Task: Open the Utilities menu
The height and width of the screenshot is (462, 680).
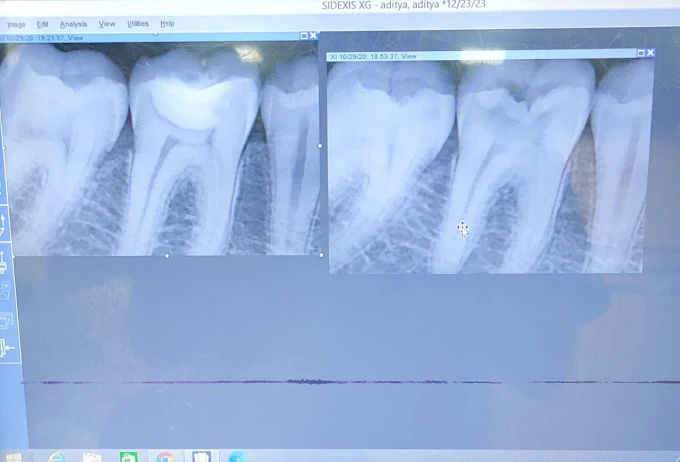Action: (x=138, y=23)
